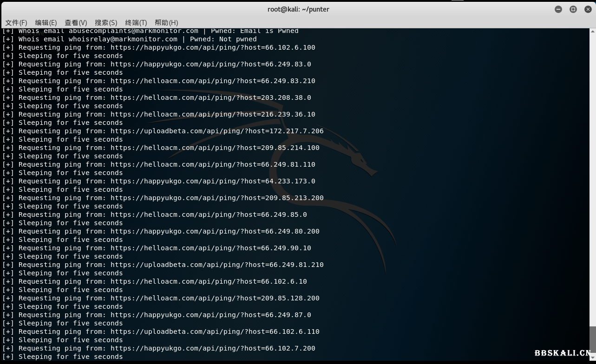Click the whoisrelay@markmonitor.com email address

tap(123, 39)
